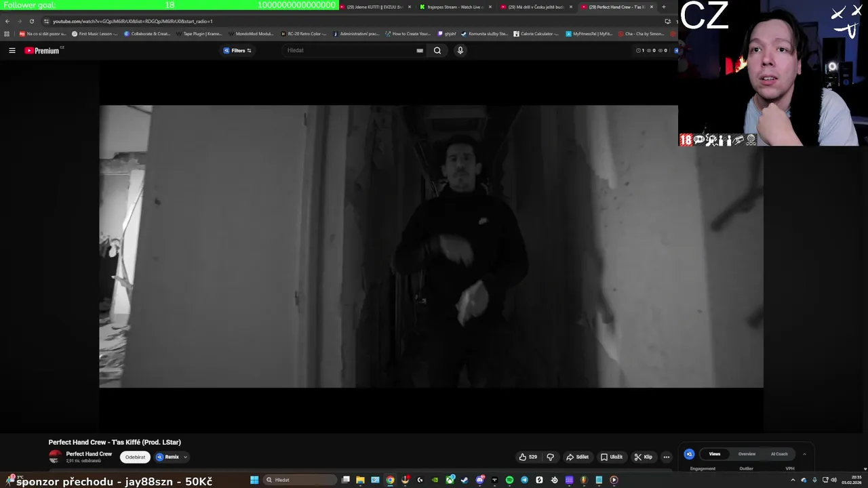Open File Explorer from taskbar

pos(360,480)
